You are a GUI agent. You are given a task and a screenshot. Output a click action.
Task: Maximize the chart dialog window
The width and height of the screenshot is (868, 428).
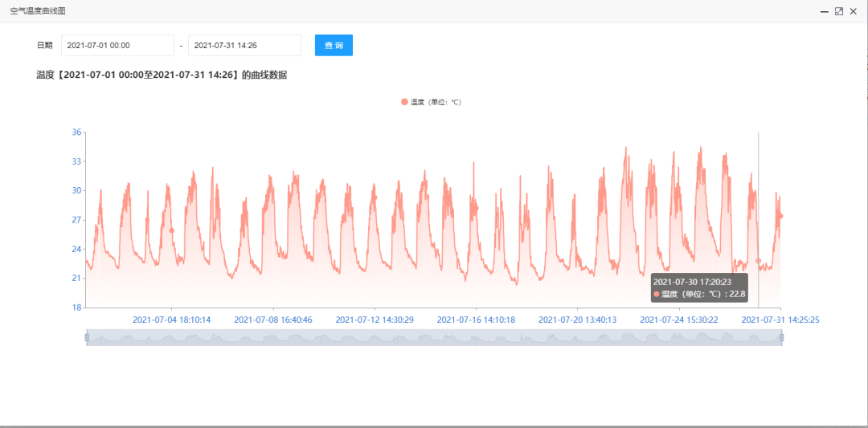pos(838,11)
